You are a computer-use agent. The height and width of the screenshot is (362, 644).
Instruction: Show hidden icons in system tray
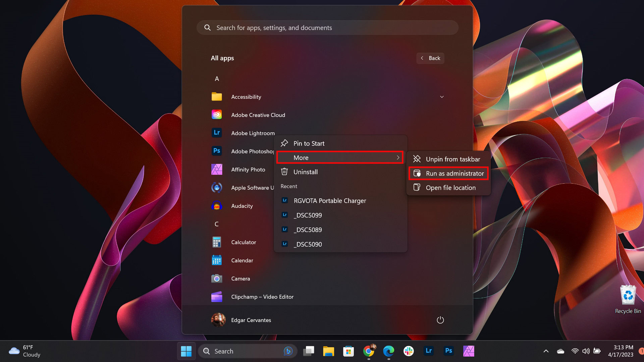tap(546, 351)
